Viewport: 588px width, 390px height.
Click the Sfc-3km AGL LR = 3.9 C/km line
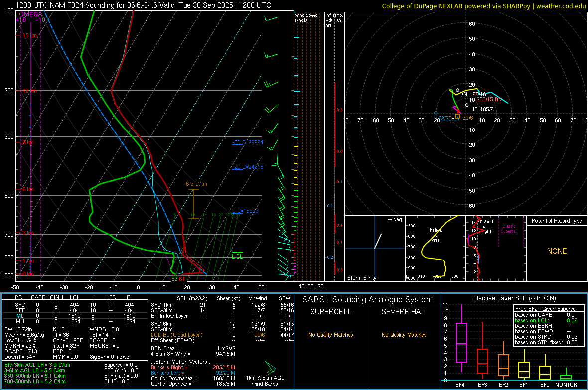point(37,365)
